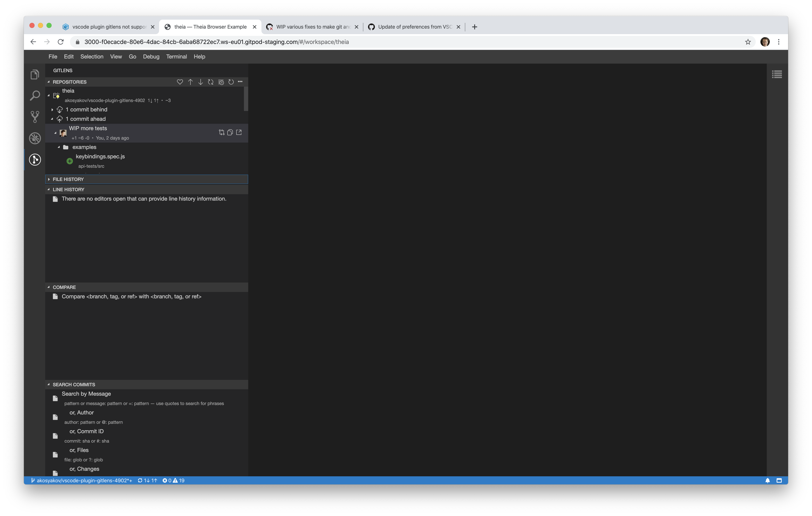Favorite the repository via the heart icon
This screenshot has height=516, width=812.
(x=180, y=82)
